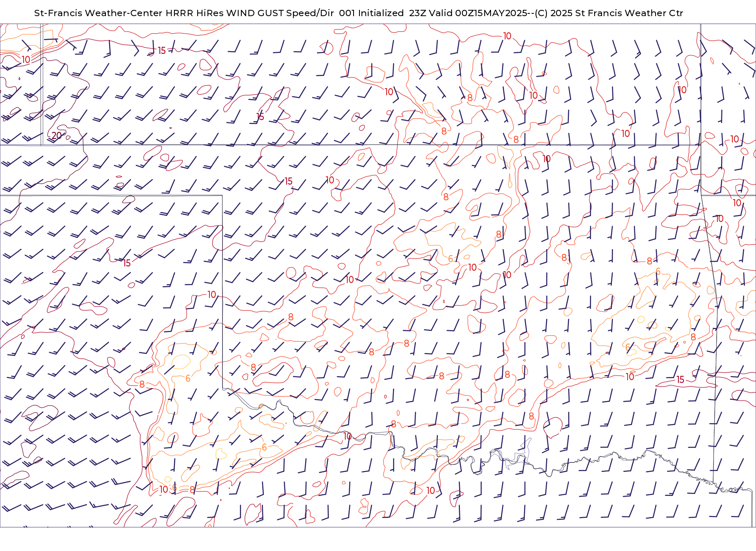Click the 20 gust contour label
Viewport: 756px width, 551px height.
pyautogui.click(x=57, y=136)
